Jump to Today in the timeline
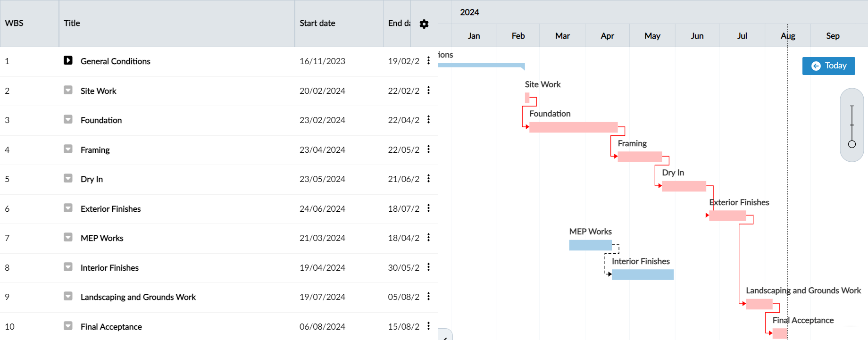This screenshot has height=340, width=868. click(828, 66)
